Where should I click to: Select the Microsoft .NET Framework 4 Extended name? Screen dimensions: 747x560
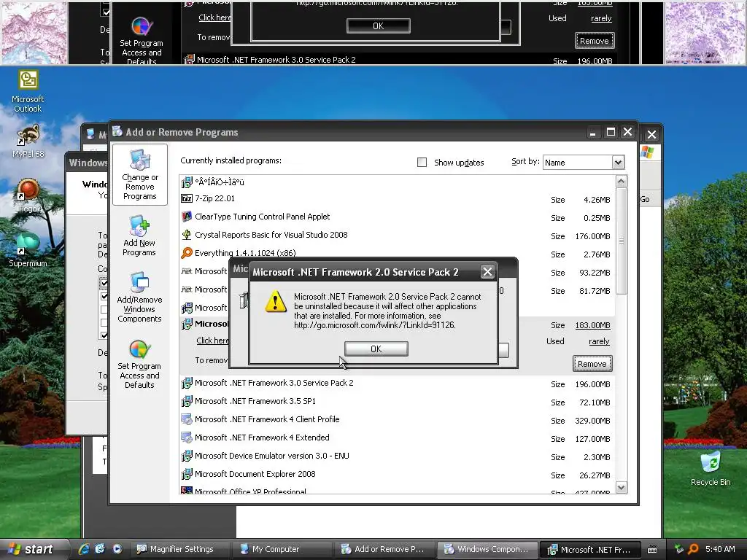(x=262, y=437)
